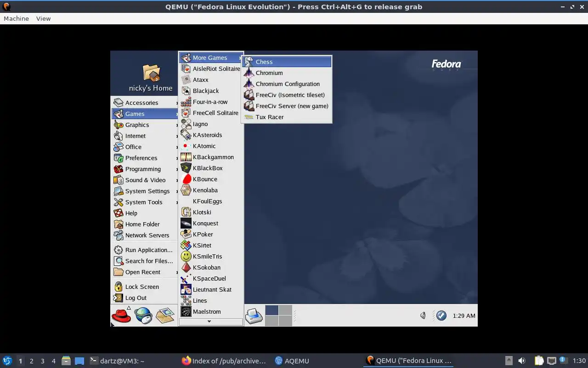The height and width of the screenshot is (368, 588).
Task: Expand the Programming submenu
Action: click(x=145, y=169)
